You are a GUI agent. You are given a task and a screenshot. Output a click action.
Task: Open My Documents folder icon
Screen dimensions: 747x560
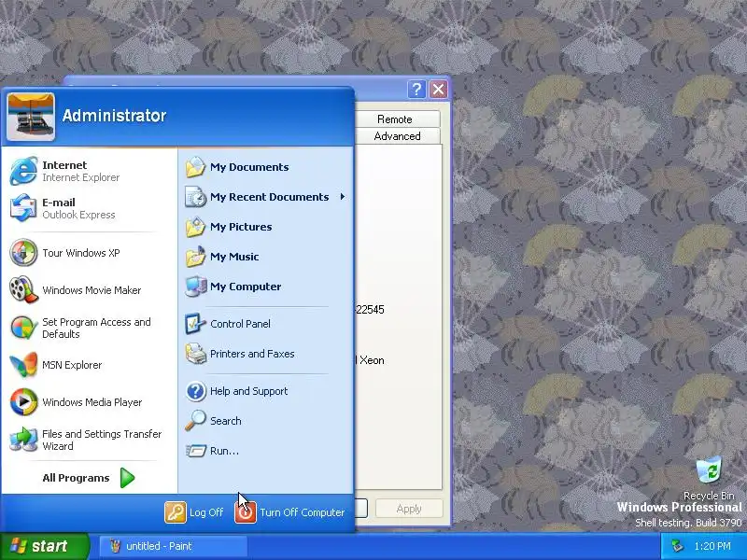point(195,167)
